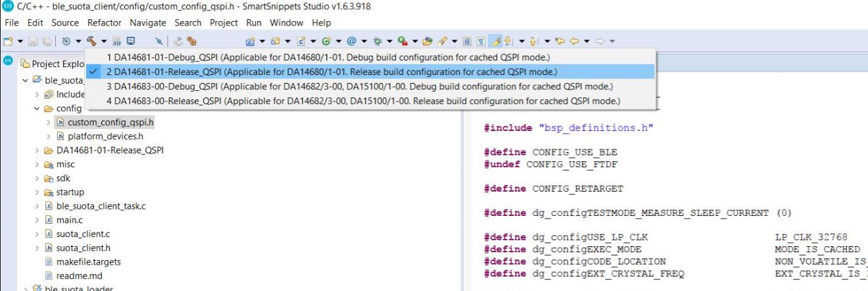This screenshot has height=291, width=868.
Task: Select suota_client.c file
Action: click(x=83, y=234)
